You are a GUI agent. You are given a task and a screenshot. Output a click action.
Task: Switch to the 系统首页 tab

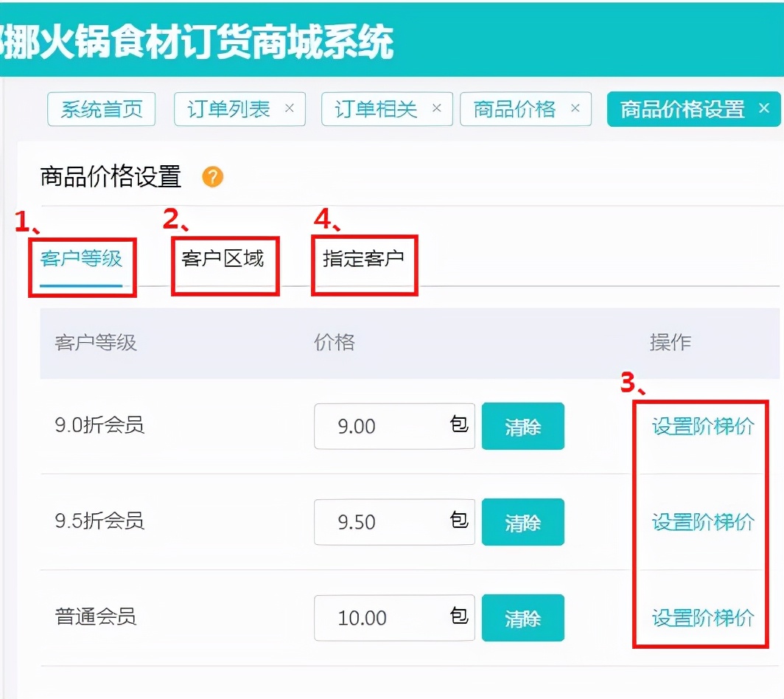[101, 108]
